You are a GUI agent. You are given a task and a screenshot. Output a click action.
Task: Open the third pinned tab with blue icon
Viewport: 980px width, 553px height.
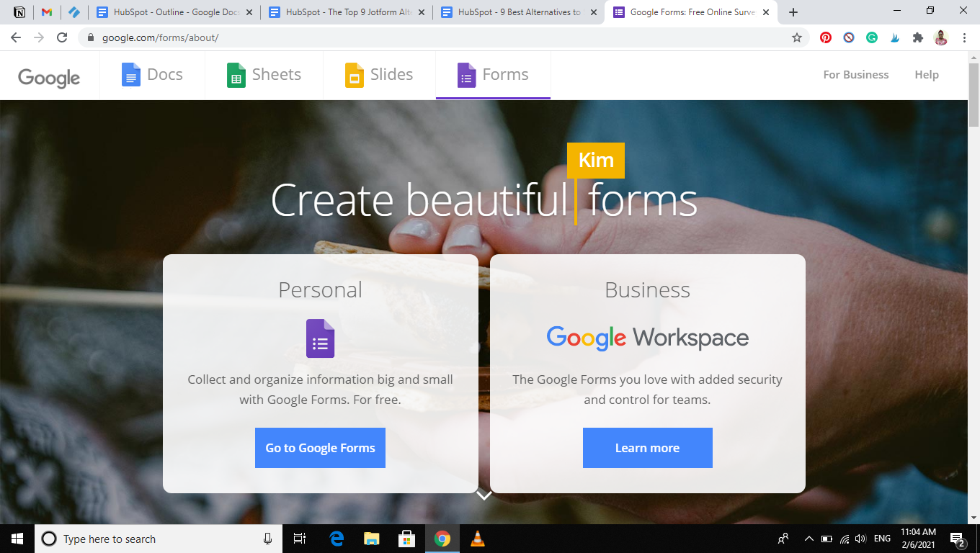coord(73,12)
